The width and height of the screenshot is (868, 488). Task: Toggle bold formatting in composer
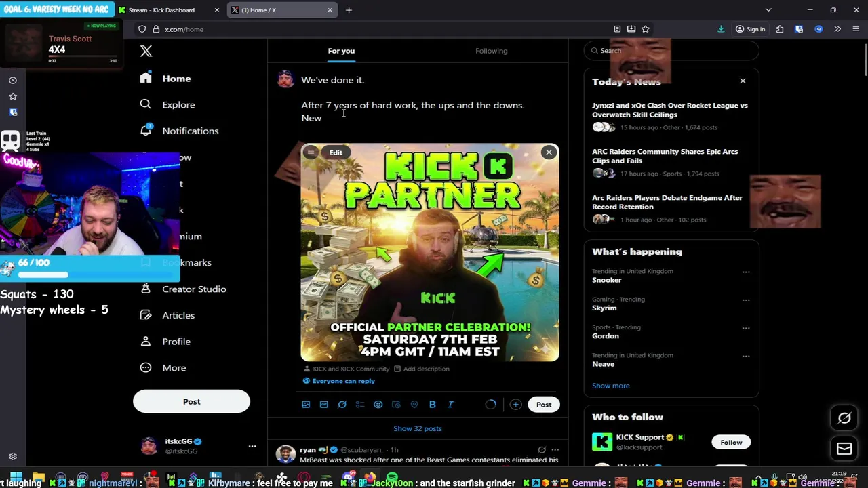coord(433,405)
